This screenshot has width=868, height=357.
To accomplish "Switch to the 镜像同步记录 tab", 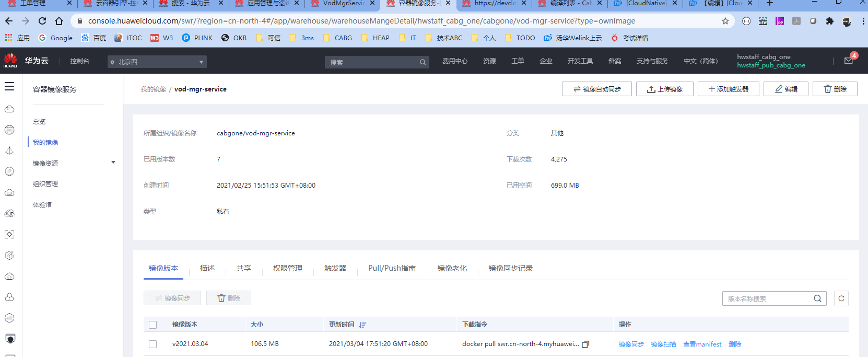I will 511,268.
